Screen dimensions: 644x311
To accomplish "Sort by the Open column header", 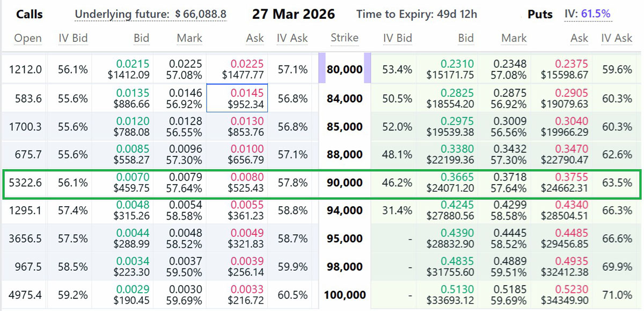I will click(27, 38).
